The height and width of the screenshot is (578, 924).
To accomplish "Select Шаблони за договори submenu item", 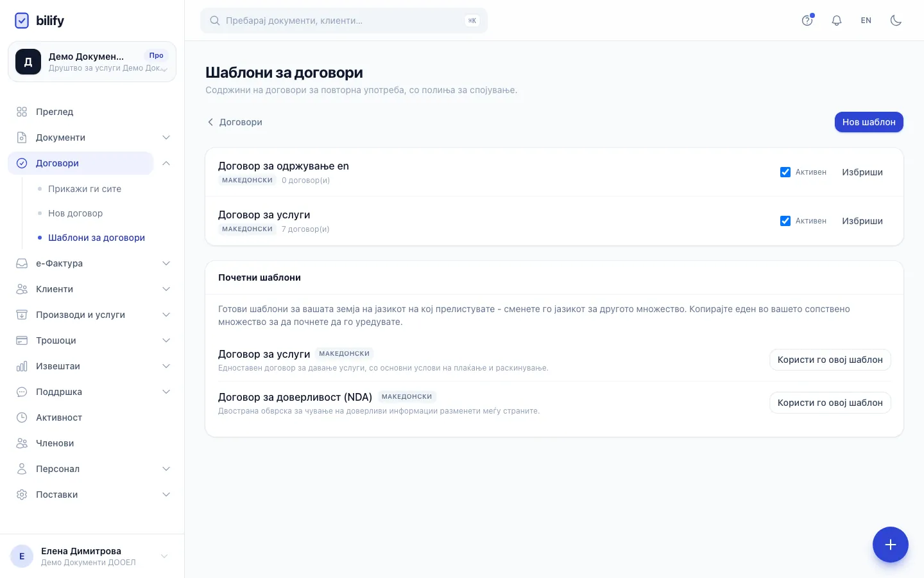I will [x=96, y=238].
